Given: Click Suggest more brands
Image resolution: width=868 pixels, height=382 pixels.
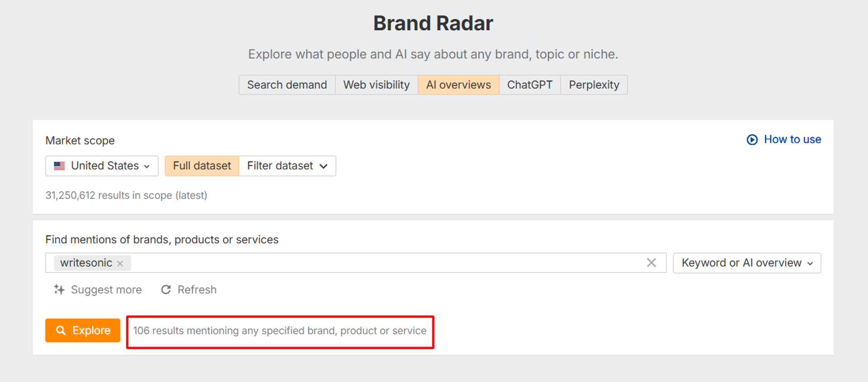Looking at the screenshot, I should pos(98,290).
